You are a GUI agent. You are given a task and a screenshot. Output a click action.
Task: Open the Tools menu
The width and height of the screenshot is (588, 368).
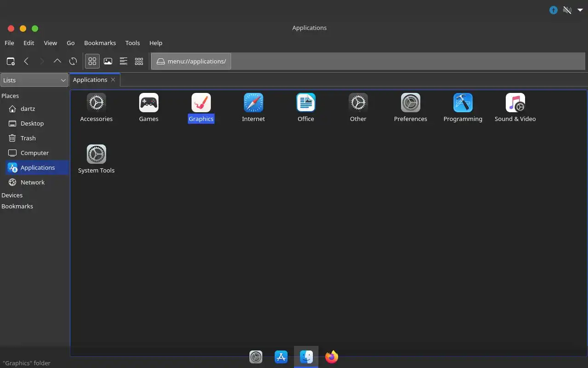click(x=132, y=43)
